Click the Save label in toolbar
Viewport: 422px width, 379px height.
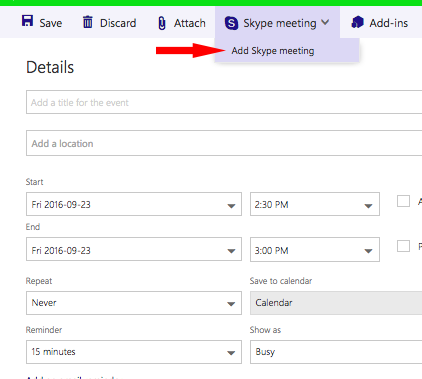tap(51, 23)
